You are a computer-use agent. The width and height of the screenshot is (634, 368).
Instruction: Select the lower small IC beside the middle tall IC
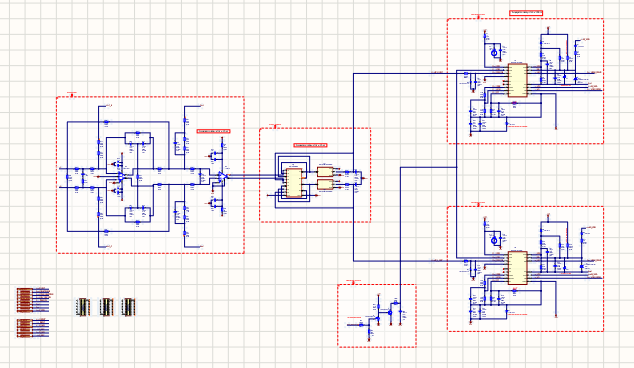(x=325, y=184)
